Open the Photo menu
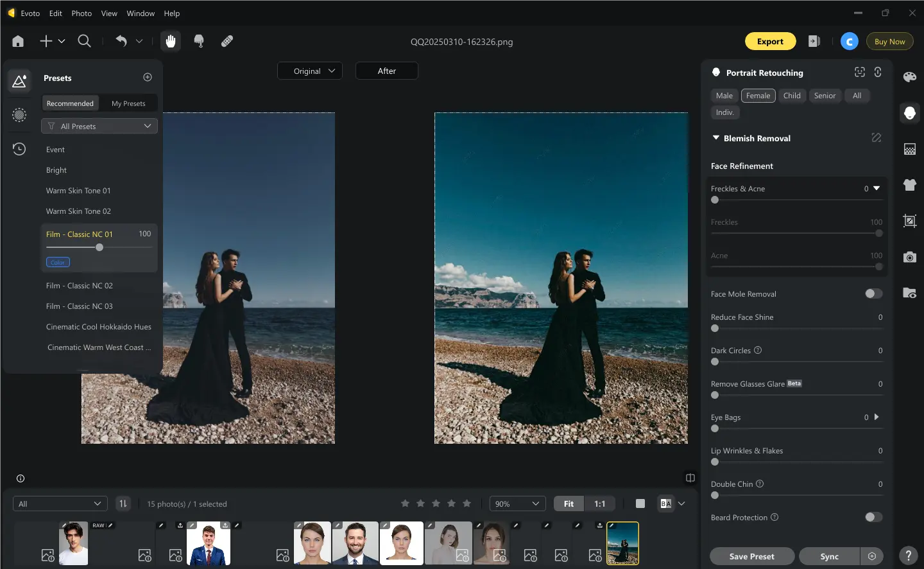This screenshot has width=924, height=569. 81,13
